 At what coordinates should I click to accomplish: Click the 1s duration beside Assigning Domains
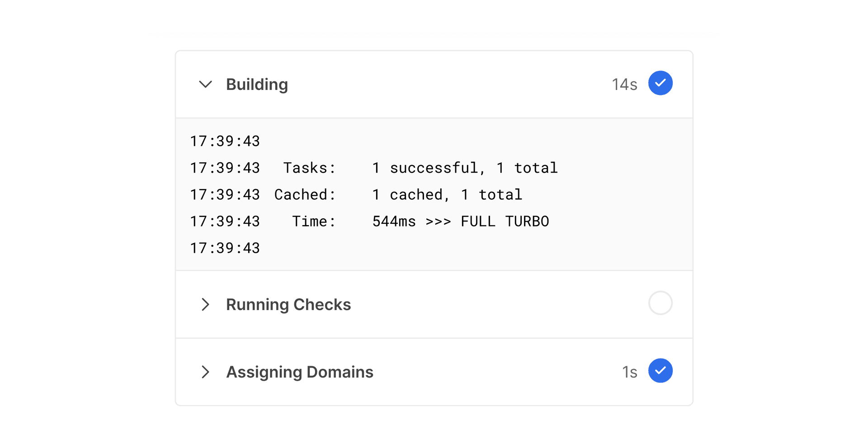[629, 371]
